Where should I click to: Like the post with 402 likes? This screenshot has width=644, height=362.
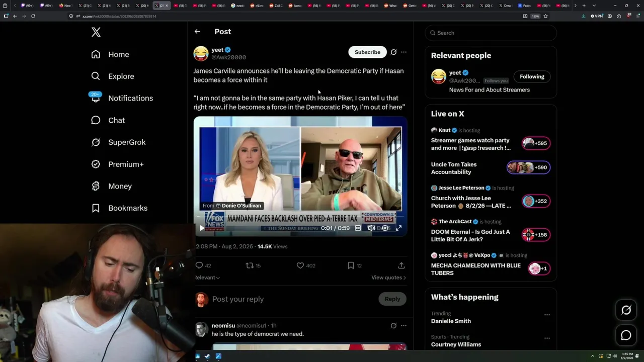300,265
